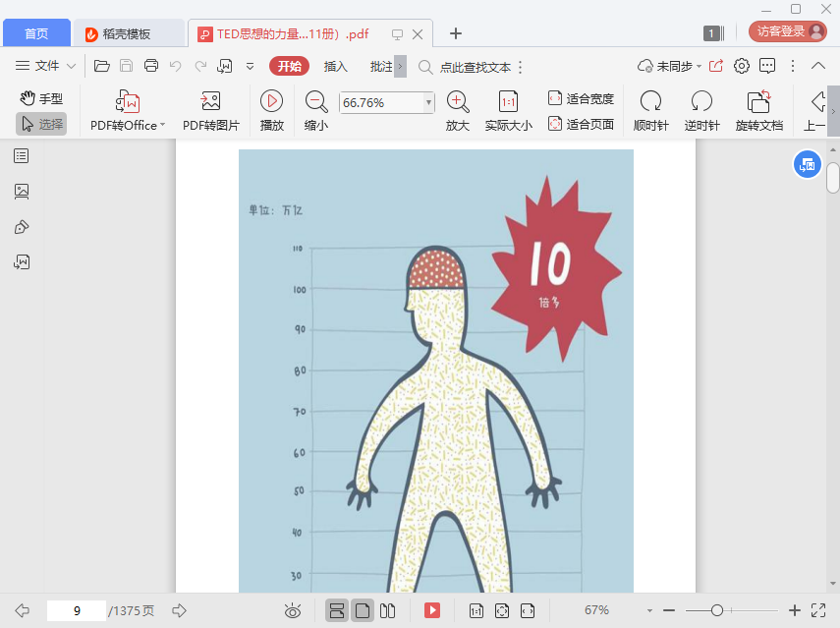This screenshot has width=840, height=628.
Task: Click the print icon in quick toolbar
Action: 151,66
